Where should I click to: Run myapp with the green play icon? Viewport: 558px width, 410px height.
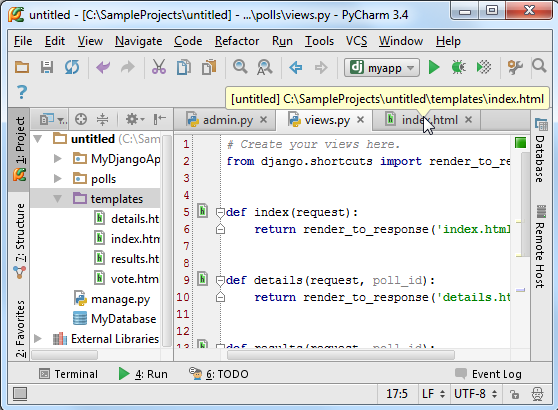coord(434,67)
